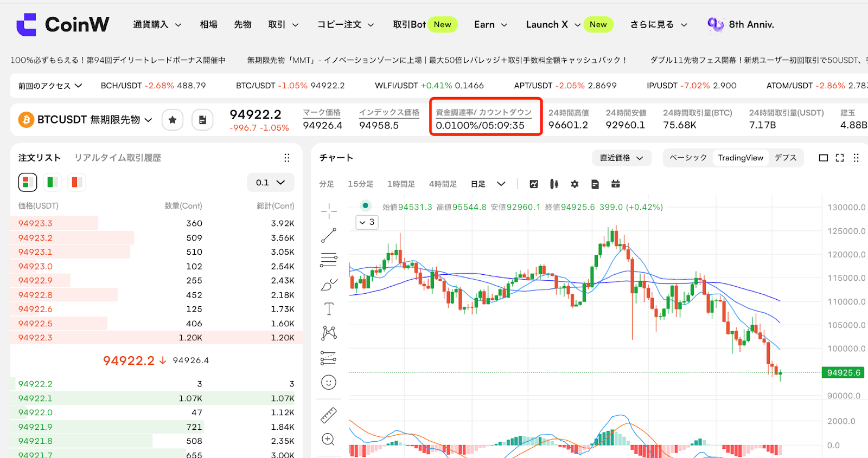Image resolution: width=868 pixels, height=458 pixels.
Task: Open chart indicators button
Action: [534, 184]
